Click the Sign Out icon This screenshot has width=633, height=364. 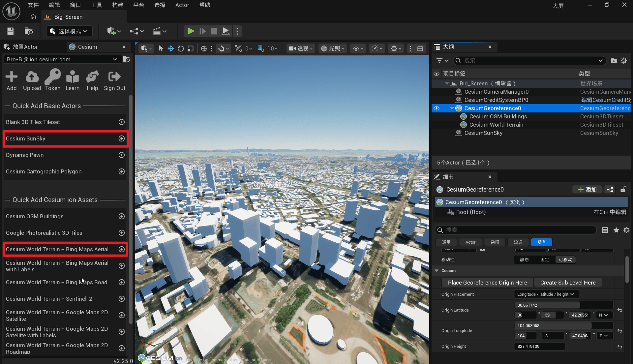[x=114, y=77]
